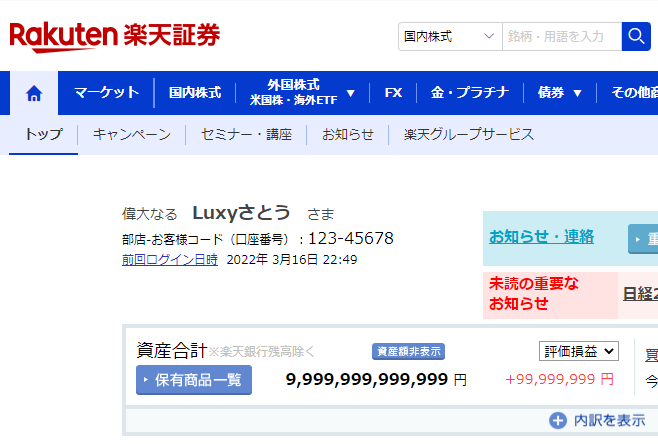Switch to the セミナー・講座 tab

point(246,135)
